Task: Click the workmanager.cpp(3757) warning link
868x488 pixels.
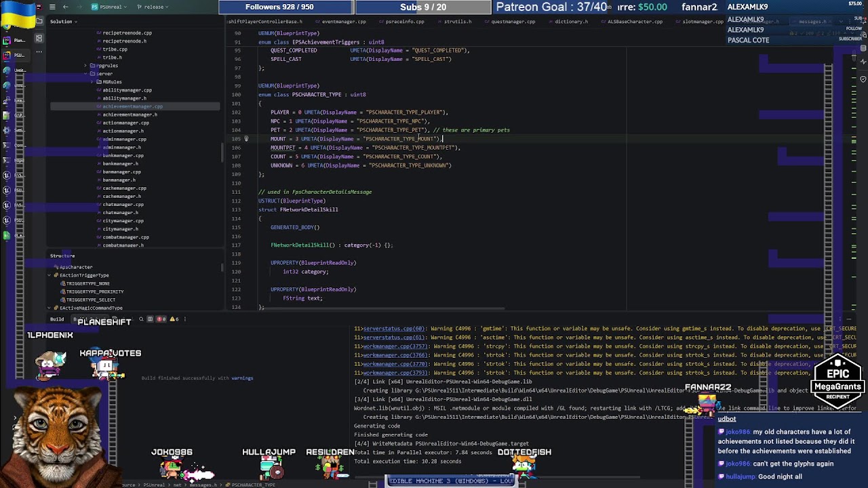Action: 396,346
